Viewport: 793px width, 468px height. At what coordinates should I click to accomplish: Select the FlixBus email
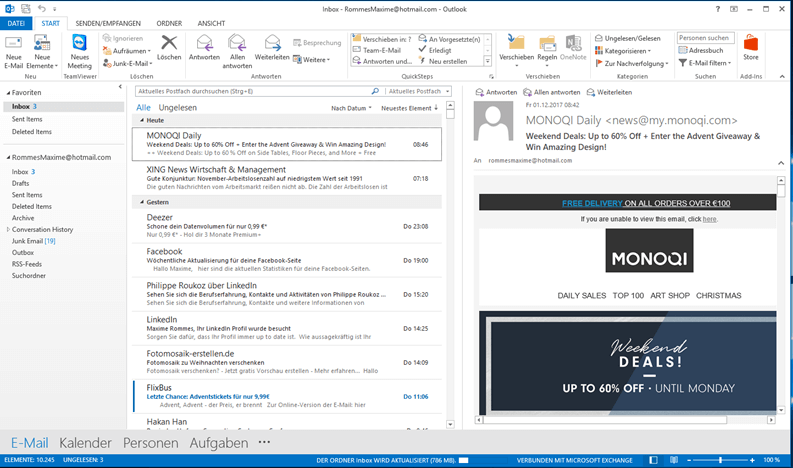pyautogui.click(x=287, y=396)
